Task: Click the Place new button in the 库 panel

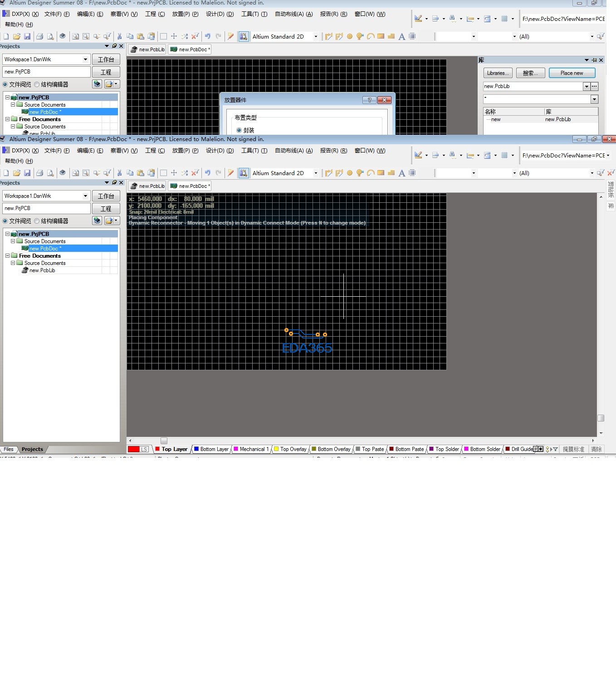Action: 572,73
